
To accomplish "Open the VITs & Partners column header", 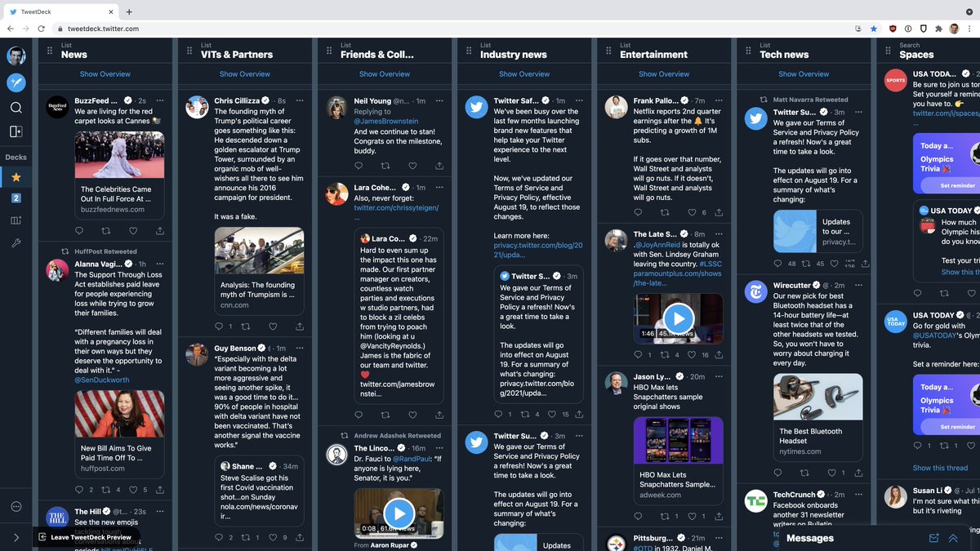I will click(x=237, y=55).
